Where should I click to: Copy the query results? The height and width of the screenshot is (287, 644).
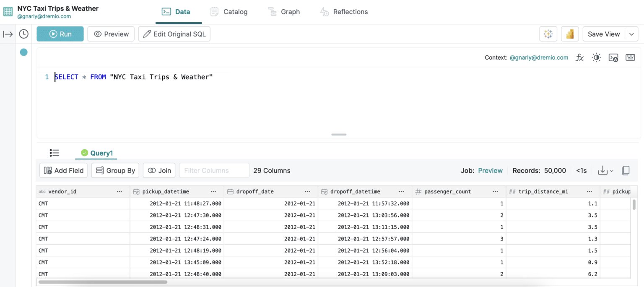626,170
